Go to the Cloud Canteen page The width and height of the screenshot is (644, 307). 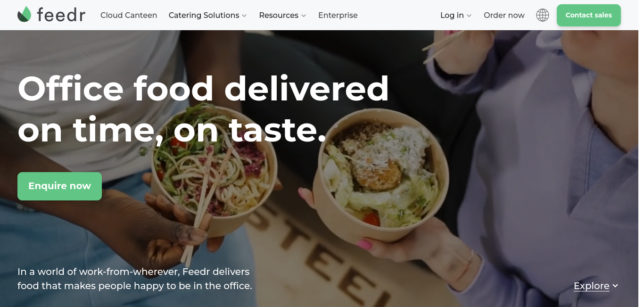tap(129, 15)
